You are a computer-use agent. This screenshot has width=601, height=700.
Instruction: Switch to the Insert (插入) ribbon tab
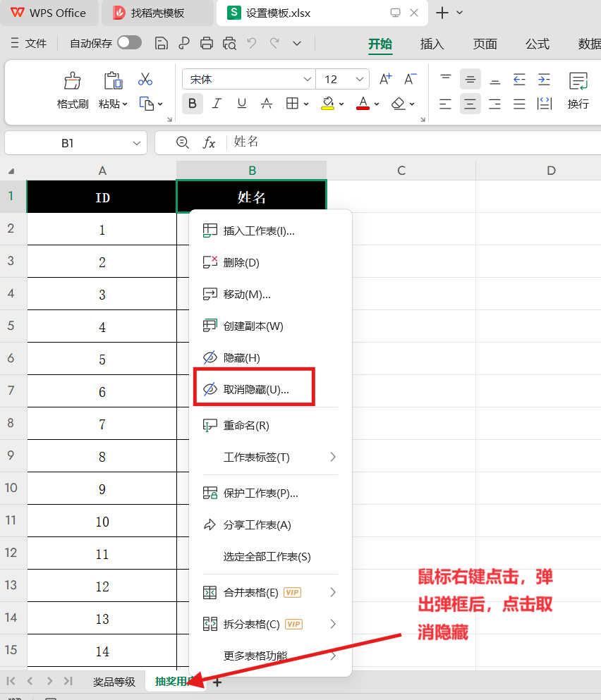pyautogui.click(x=432, y=44)
